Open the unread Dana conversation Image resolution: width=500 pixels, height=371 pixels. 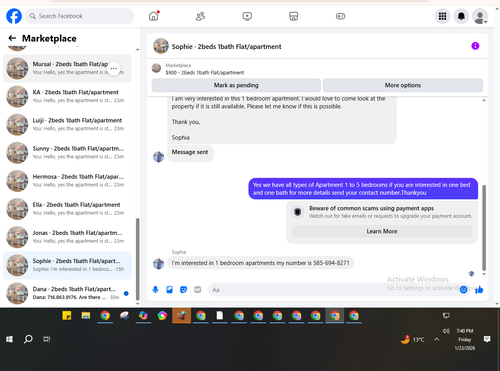point(67,293)
